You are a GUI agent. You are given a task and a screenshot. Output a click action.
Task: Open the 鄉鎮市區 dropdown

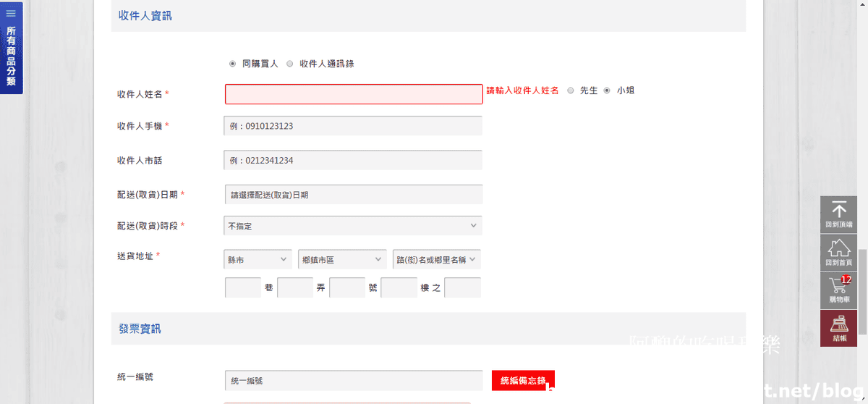pyautogui.click(x=342, y=259)
